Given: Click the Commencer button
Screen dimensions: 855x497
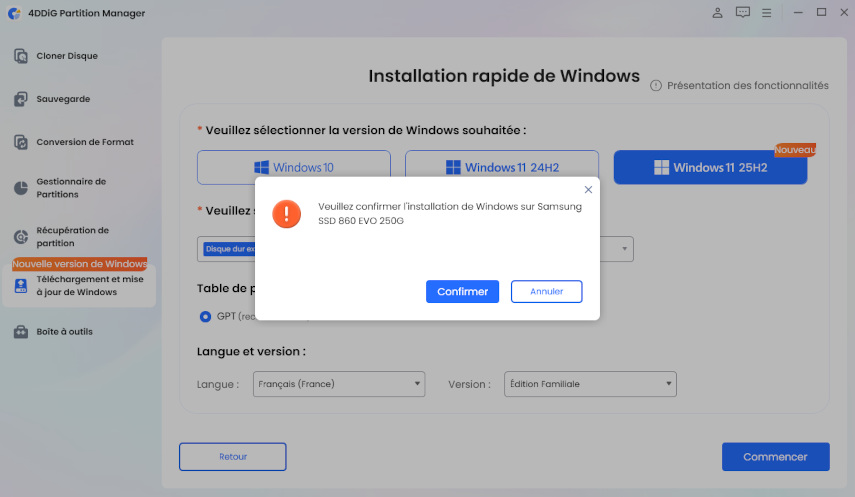Looking at the screenshot, I should click(x=775, y=457).
